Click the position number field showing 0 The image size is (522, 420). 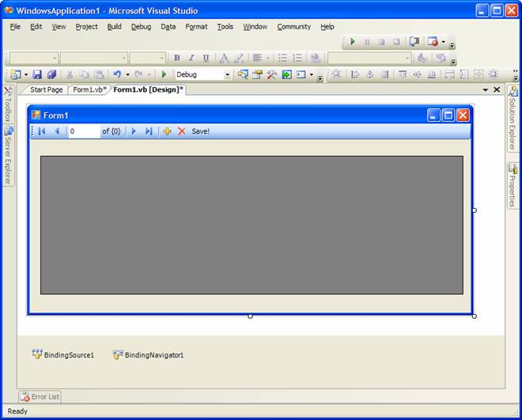click(x=84, y=131)
